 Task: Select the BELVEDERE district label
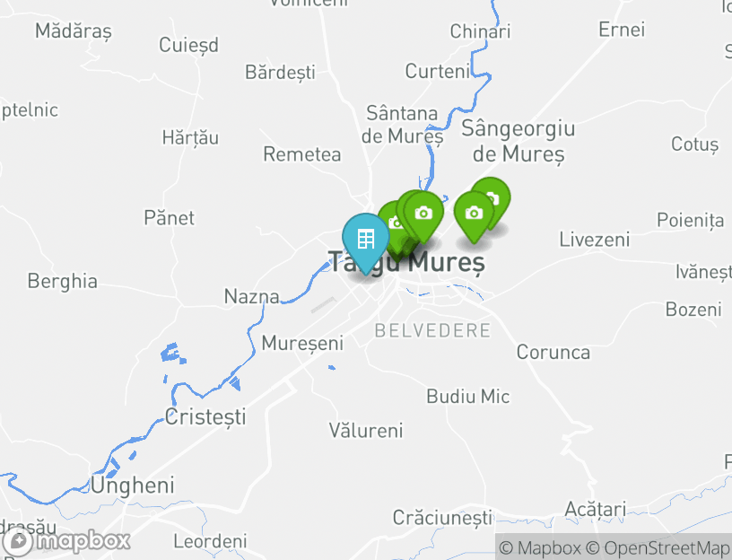(432, 330)
